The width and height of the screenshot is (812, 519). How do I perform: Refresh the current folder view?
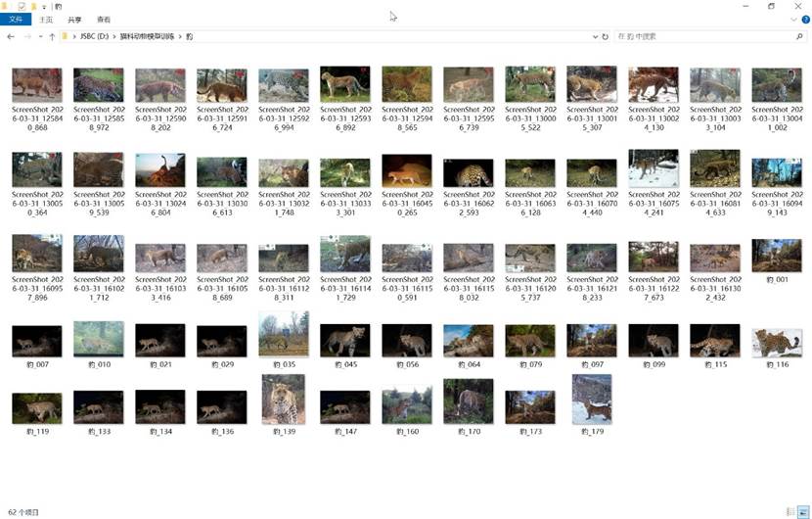tap(606, 36)
